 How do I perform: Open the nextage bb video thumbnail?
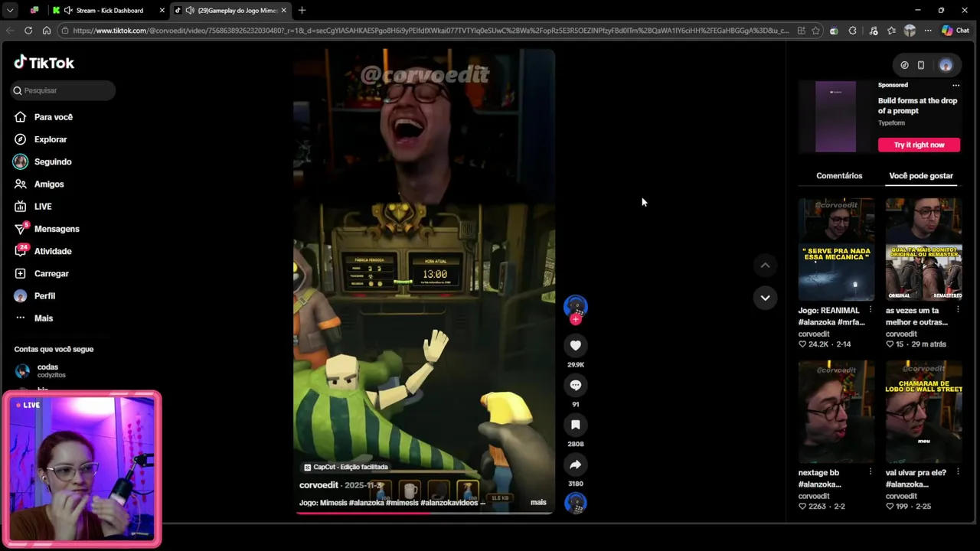pos(836,412)
